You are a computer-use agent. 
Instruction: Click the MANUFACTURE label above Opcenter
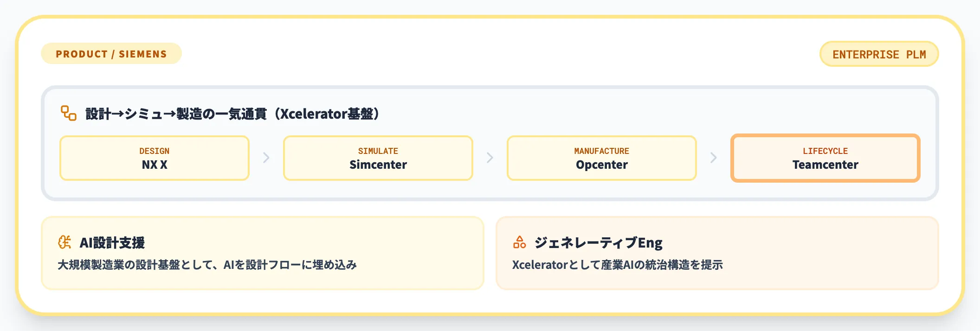[602, 151]
